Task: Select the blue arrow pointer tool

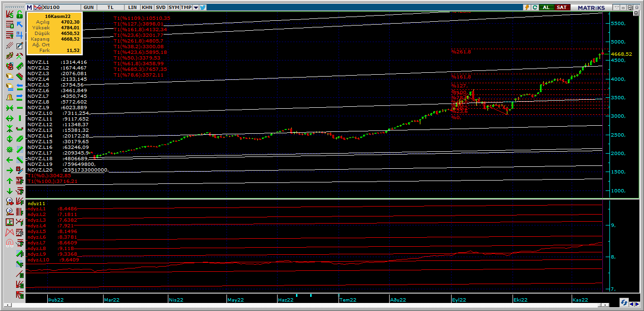Action: coord(19,25)
